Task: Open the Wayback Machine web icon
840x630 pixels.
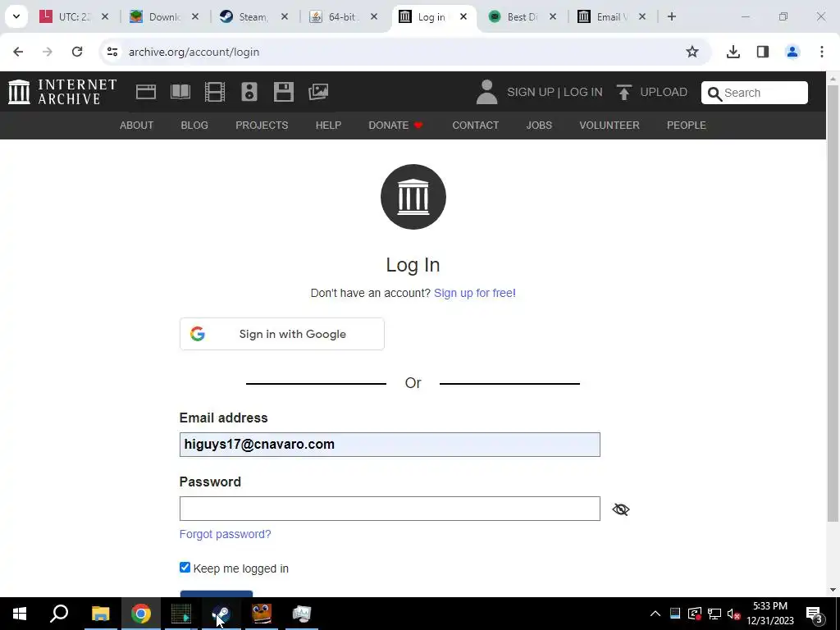Action: [146, 92]
